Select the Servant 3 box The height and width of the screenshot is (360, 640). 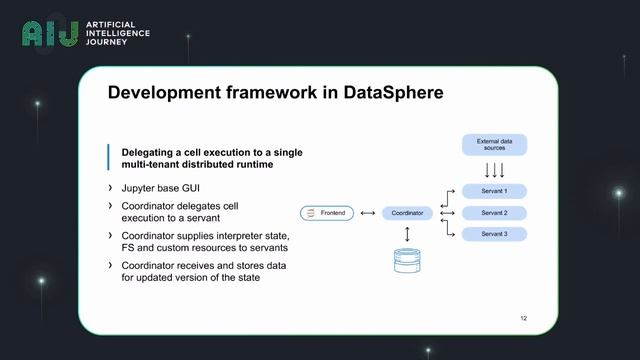(494, 234)
